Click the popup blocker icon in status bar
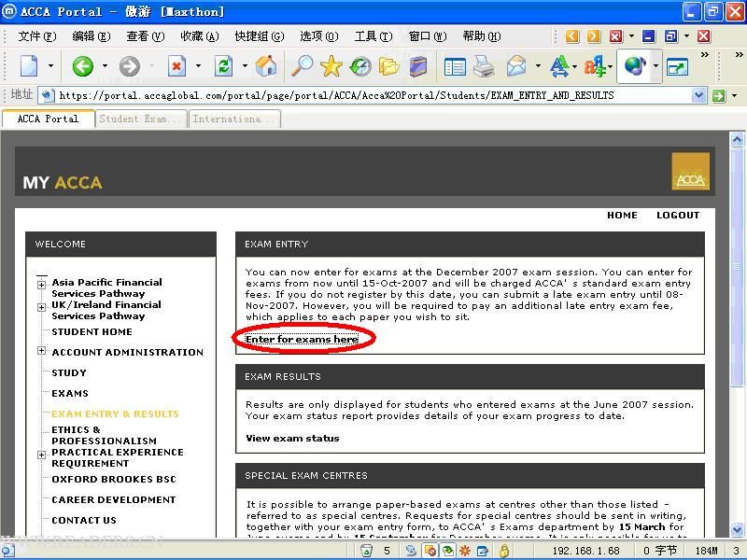This screenshot has height=560, width=747. (430, 551)
